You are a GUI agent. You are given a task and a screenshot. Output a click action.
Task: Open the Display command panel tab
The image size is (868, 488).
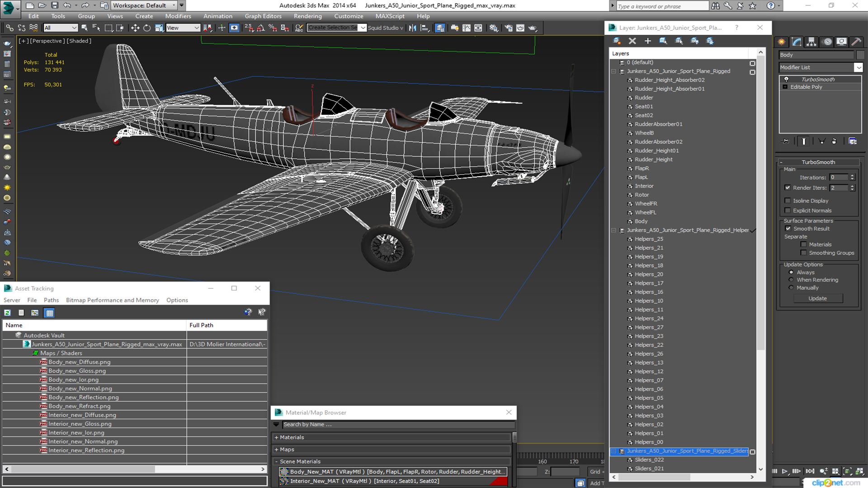[841, 42]
